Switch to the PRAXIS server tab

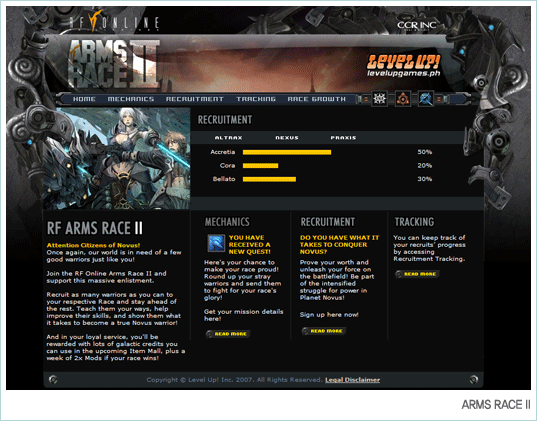tap(343, 138)
